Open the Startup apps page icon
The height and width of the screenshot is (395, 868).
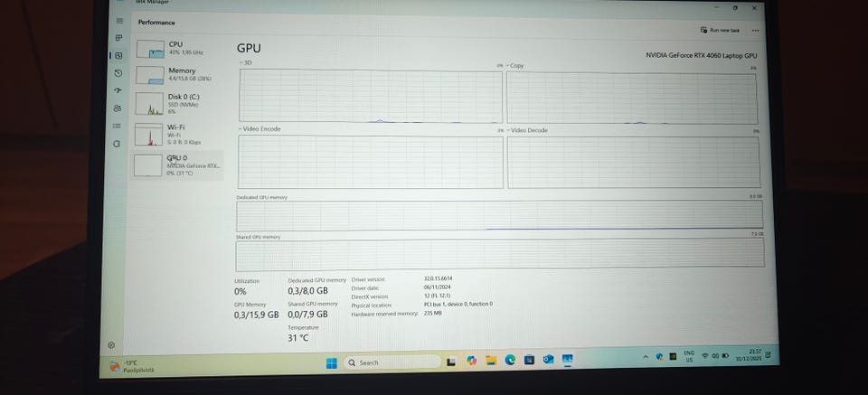tap(118, 90)
